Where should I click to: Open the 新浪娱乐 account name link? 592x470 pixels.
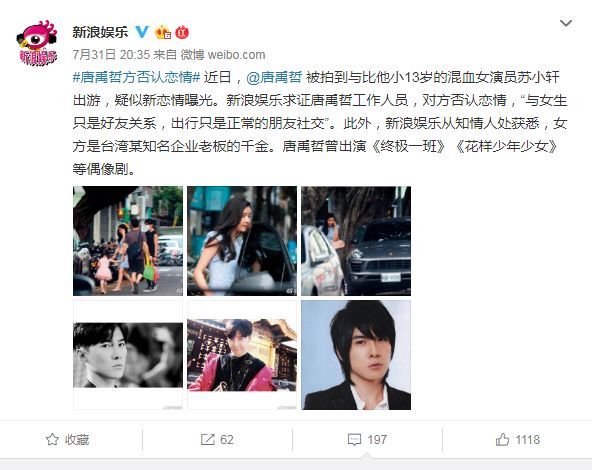pos(100,32)
